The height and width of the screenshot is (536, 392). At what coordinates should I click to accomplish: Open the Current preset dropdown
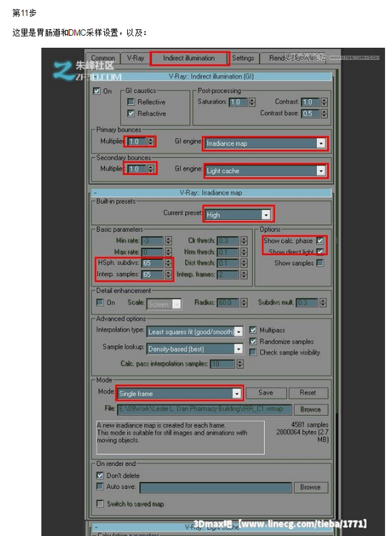pos(238,214)
